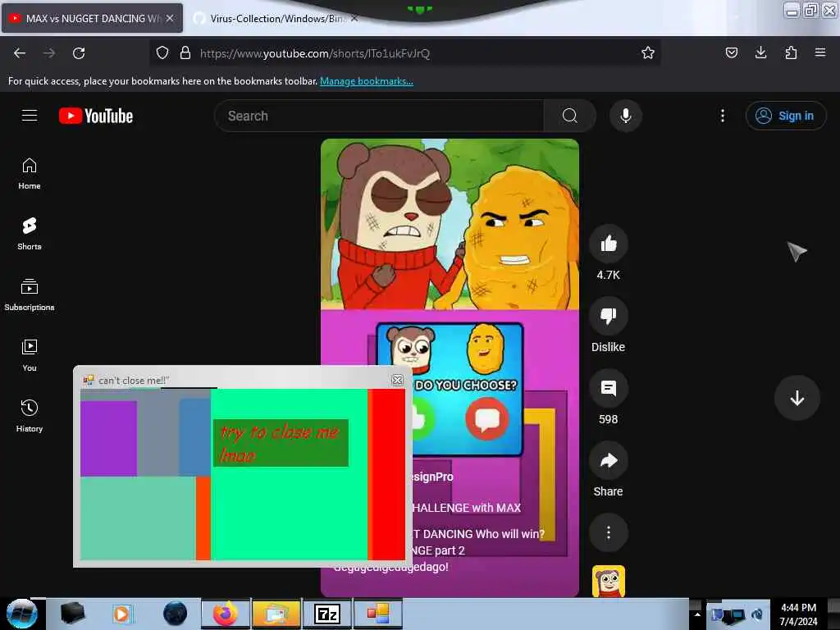The height and width of the screenshot is (630, 840).
Task: Like the short with thumbs up
Action: [608, 244]
